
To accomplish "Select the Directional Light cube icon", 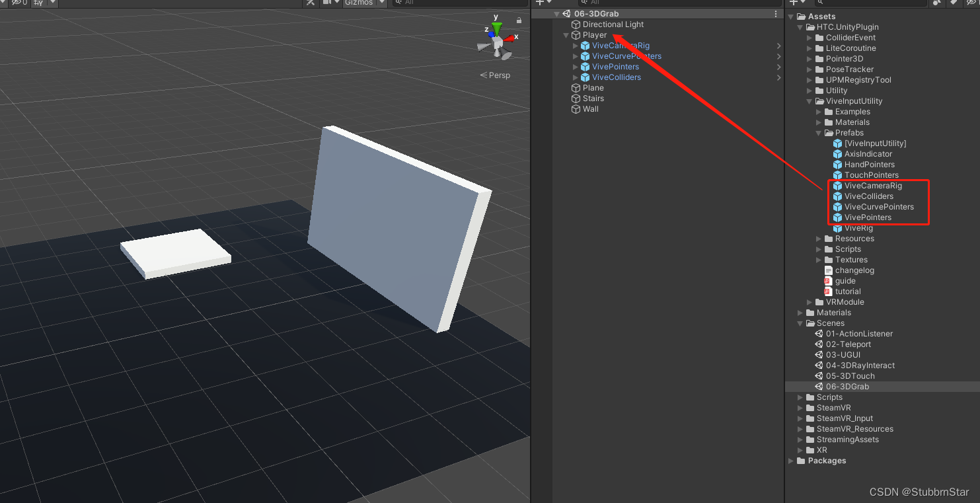I will click(x=576, y=24).
